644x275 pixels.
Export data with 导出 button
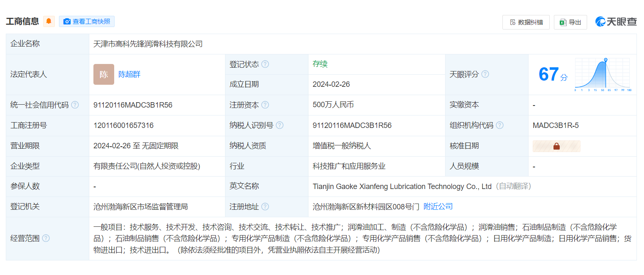pyautogui.click(x=570, y=22)
